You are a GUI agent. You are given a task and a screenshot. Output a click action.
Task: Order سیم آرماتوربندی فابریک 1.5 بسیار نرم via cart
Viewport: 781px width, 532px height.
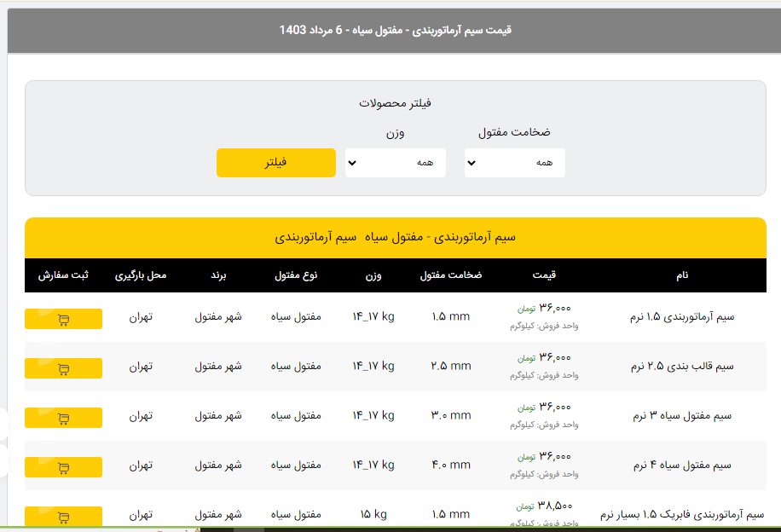coord(64,516)
